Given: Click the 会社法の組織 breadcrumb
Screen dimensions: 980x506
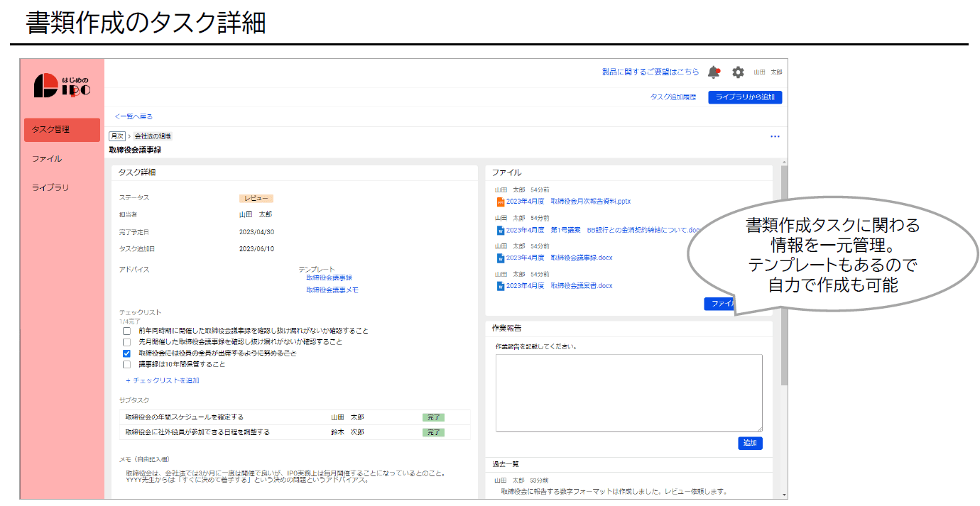Looking at the screenshot, I should [x=153, y=136].
